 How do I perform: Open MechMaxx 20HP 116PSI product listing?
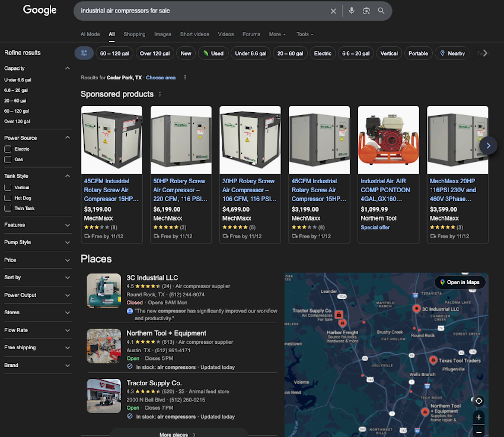tap(452, 190)
